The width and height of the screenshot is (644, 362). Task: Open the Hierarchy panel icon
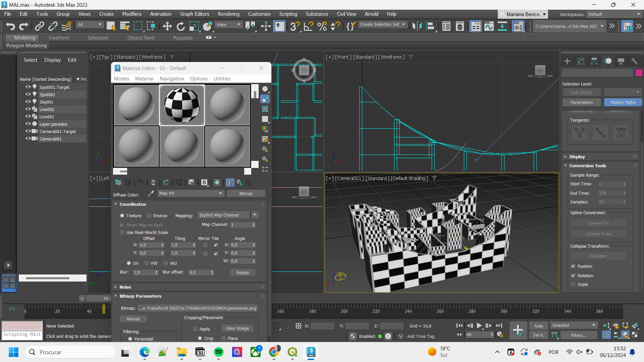(594, 61)
